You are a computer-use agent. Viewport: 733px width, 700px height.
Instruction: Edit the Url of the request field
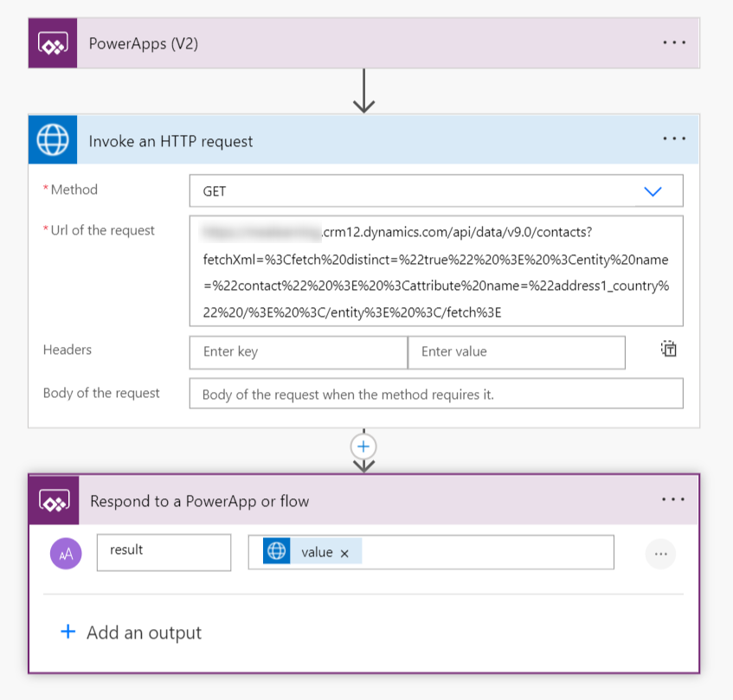(x=437, y=271)
